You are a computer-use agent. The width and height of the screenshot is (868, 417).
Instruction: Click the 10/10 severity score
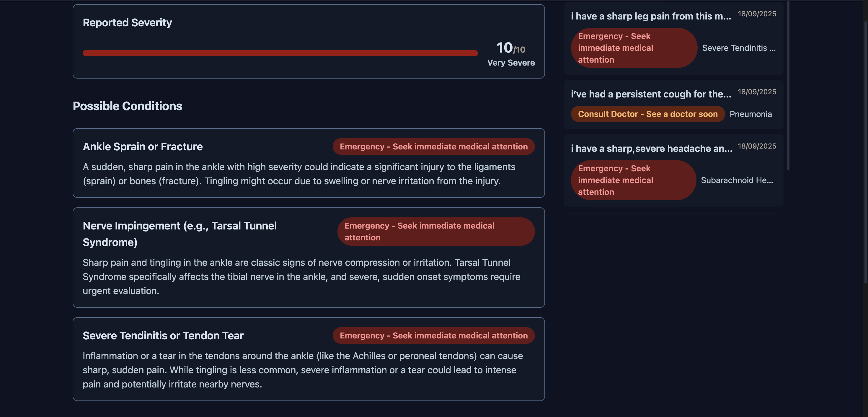510,48
